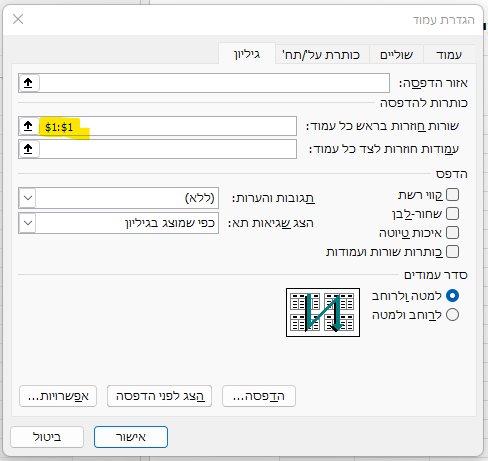Enable כותרות שורות ועמודות checkbox

coord(452,252)
